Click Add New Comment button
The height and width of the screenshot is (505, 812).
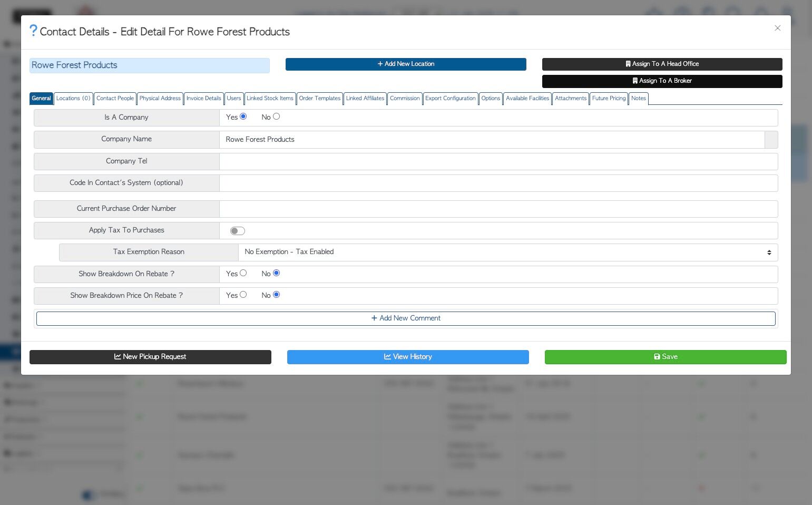(x=406, y=318)
